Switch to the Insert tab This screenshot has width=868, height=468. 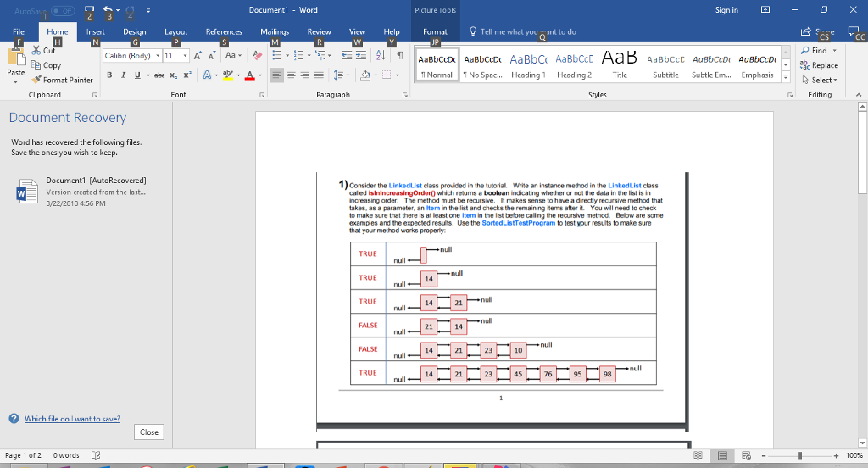[x=95, y=31]
